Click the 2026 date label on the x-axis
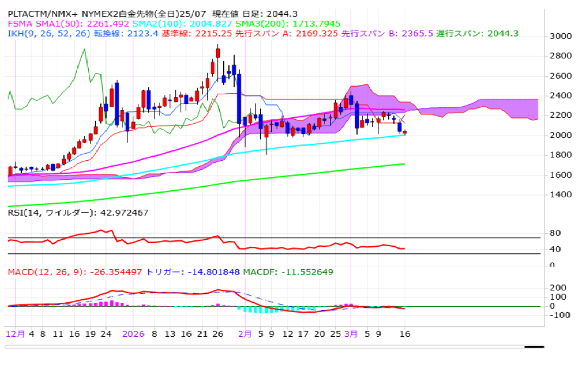The image size is (588, 383). [x=133, y=334]
